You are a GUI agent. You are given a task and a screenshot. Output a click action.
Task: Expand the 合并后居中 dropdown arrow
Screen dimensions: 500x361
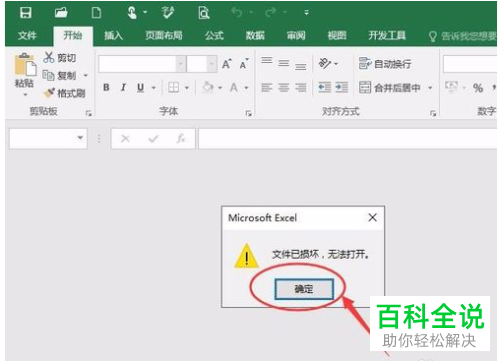[430, 88]
